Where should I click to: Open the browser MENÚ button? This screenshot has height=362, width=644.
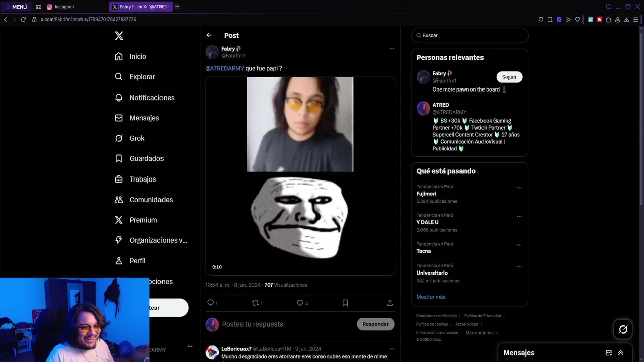pos(16,7)
